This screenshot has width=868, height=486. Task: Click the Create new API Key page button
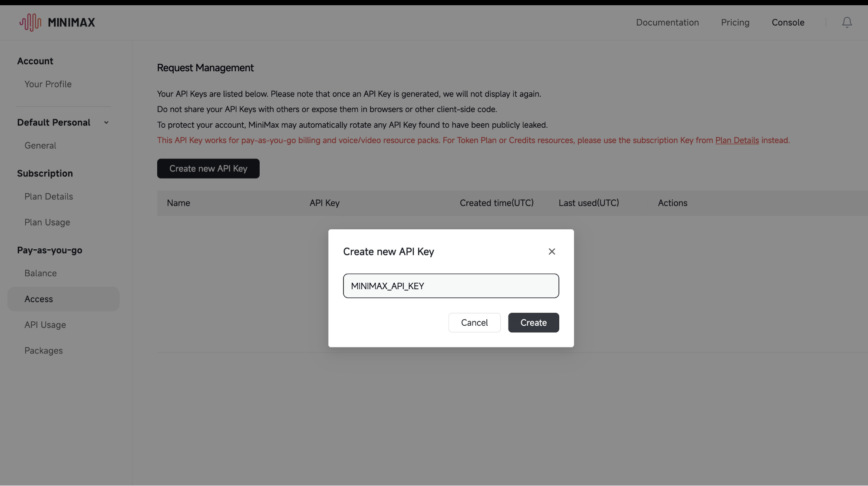coord(208,169)
